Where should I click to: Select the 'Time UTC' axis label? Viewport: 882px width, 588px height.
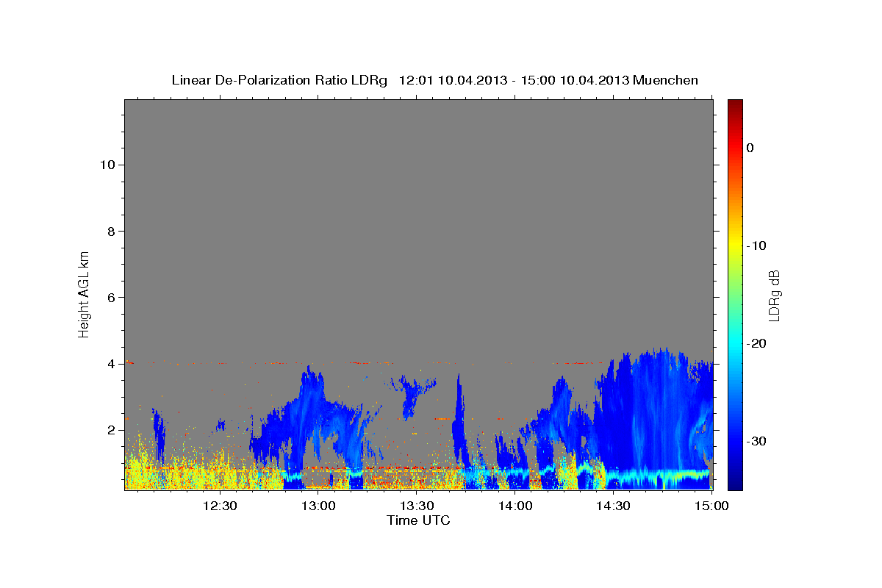(418, 520)
